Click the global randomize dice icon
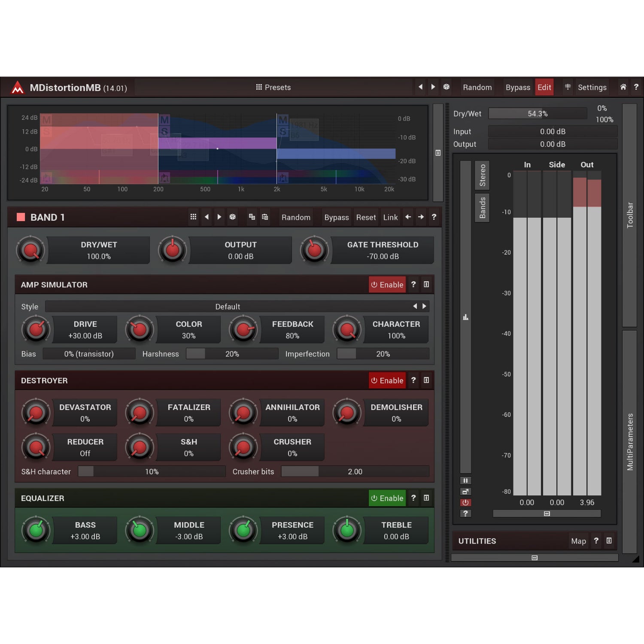Image resolution: width=644 pixels, height=644 pixels. click(x=447, y=87)
